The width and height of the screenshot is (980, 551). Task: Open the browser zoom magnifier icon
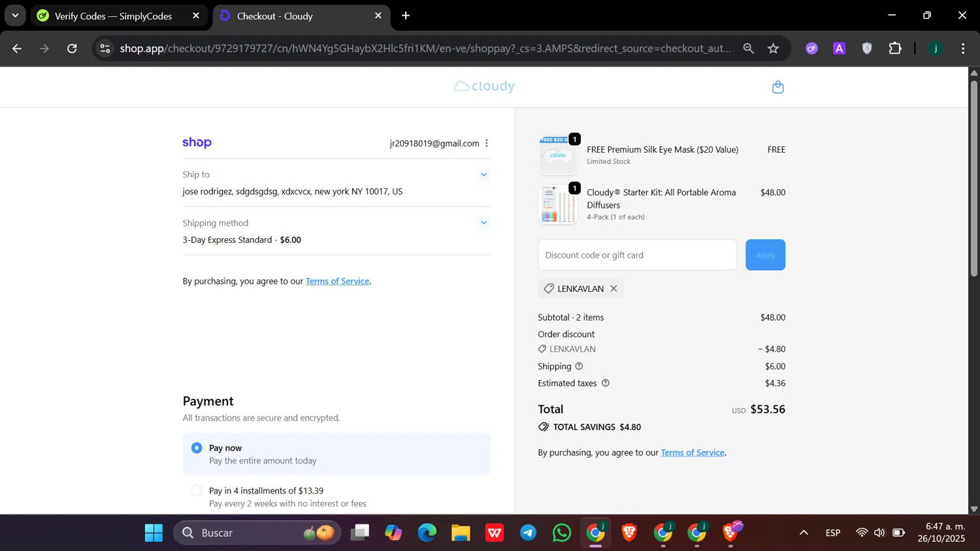point(749,48)
